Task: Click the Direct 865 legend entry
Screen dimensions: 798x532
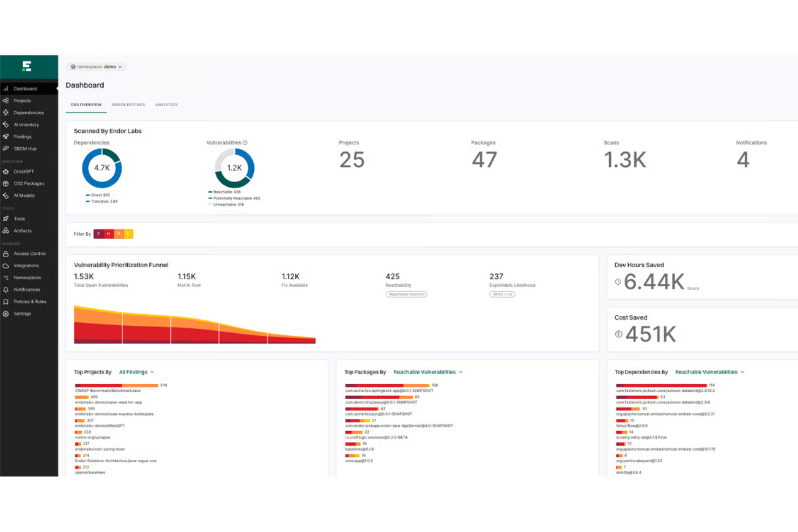Action: click(x=98, y=195)
